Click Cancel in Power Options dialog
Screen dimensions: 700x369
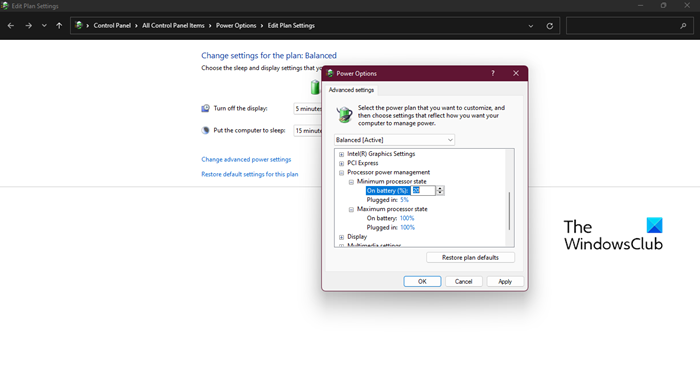[463, 282]
